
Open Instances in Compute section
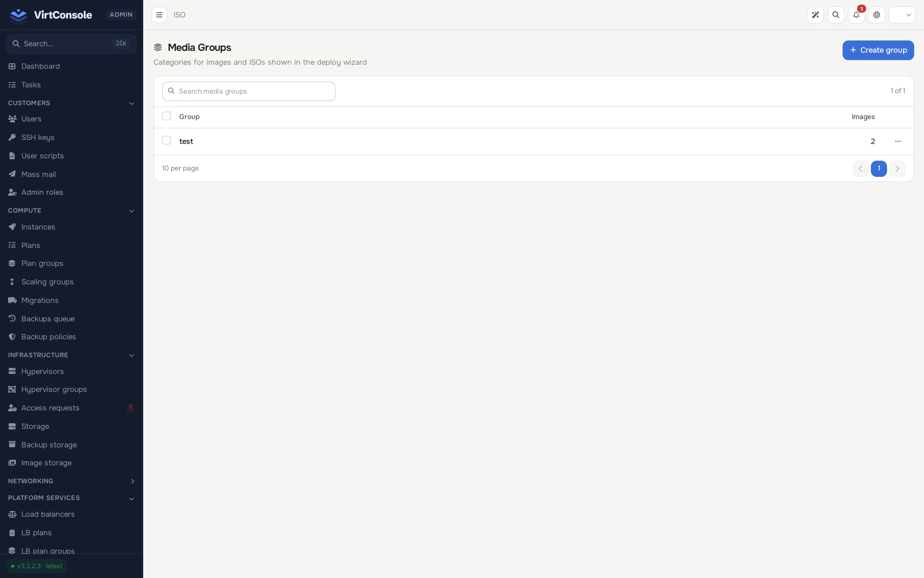(71, 227)
